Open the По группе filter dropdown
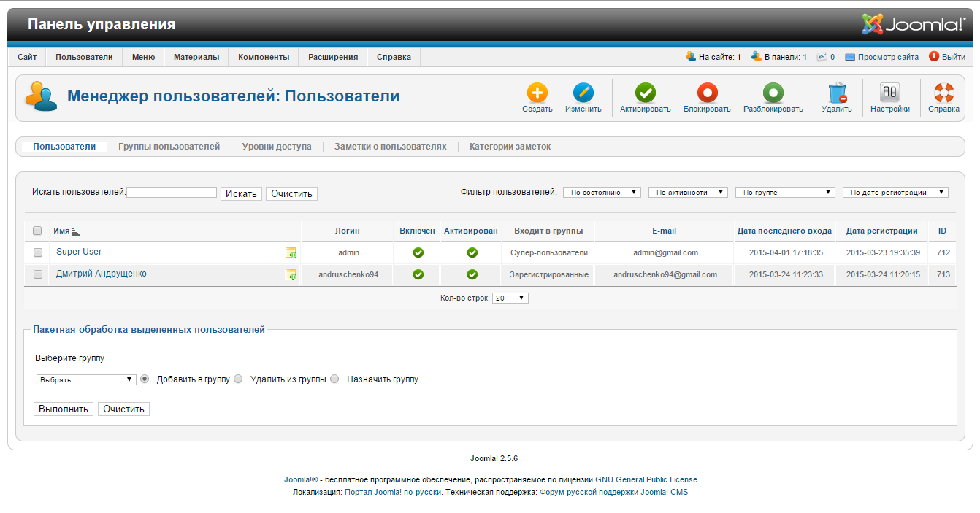This screenshot has width=980, height=513. point(785,193)
